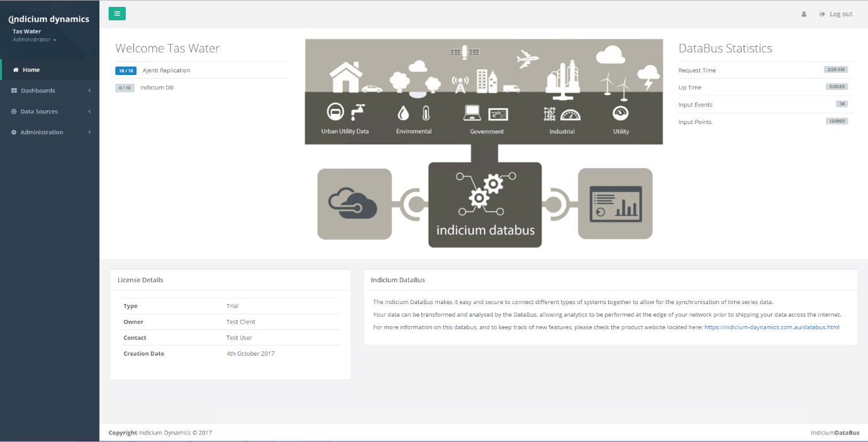868x442 pixels.
Task: Open the indicium databus.html product website link
Action: point(772,327)
